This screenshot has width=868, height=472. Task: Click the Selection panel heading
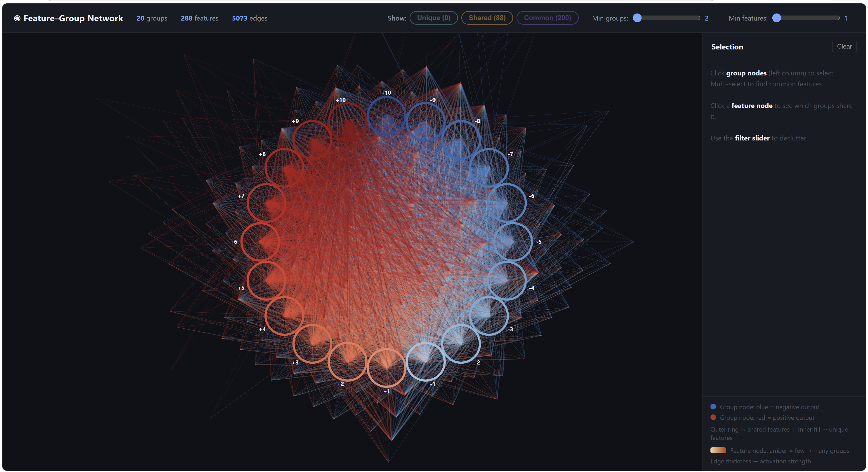[x=727, y=47]
